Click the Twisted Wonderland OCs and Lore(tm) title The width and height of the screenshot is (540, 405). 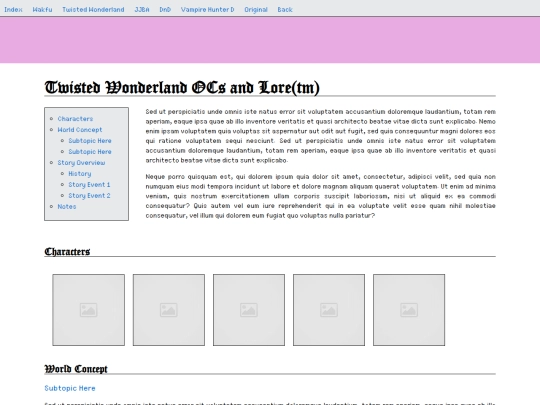point(182,87)
